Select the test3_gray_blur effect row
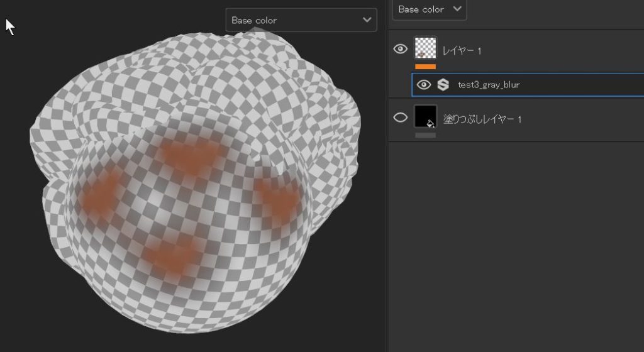This screenshot has width=644, height=352. 535,85
